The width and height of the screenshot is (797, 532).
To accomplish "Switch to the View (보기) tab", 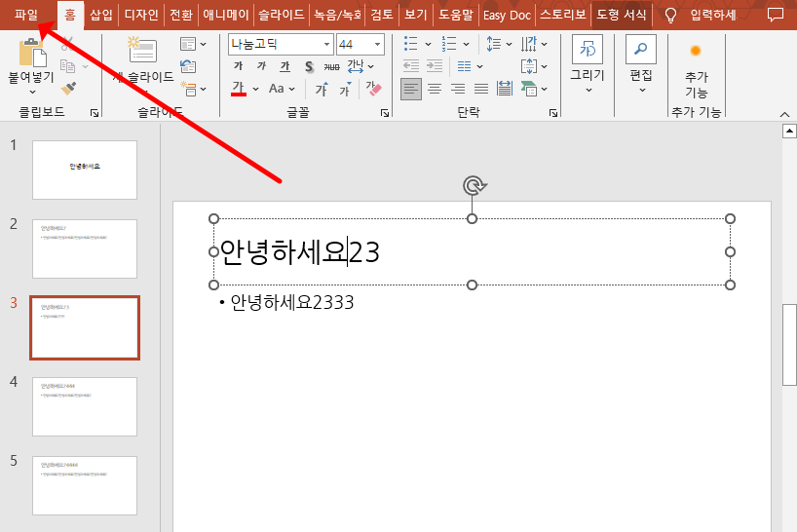I will coord(416,15).
